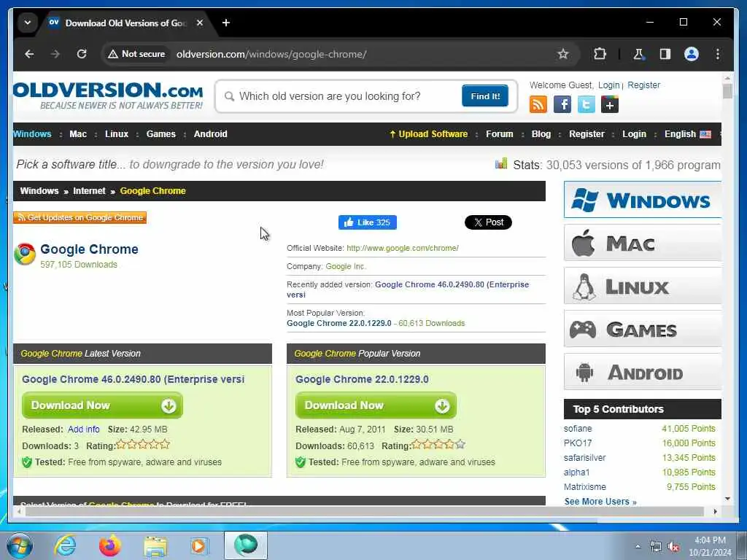
Task: Open Chrome three-dot menu
Action: 718,54
